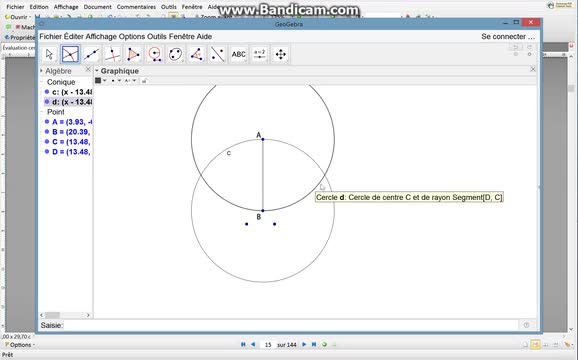Select the Intersect point tool

point(70,55)
